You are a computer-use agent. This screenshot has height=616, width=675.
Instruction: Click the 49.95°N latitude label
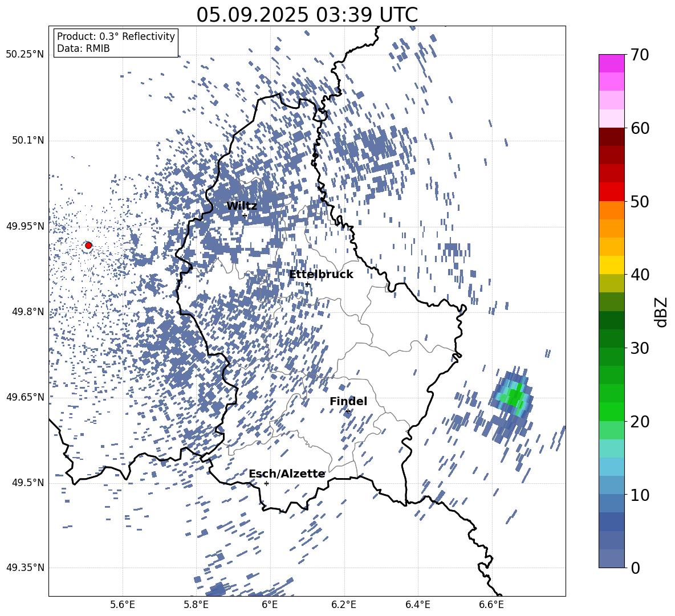(25, 226)
